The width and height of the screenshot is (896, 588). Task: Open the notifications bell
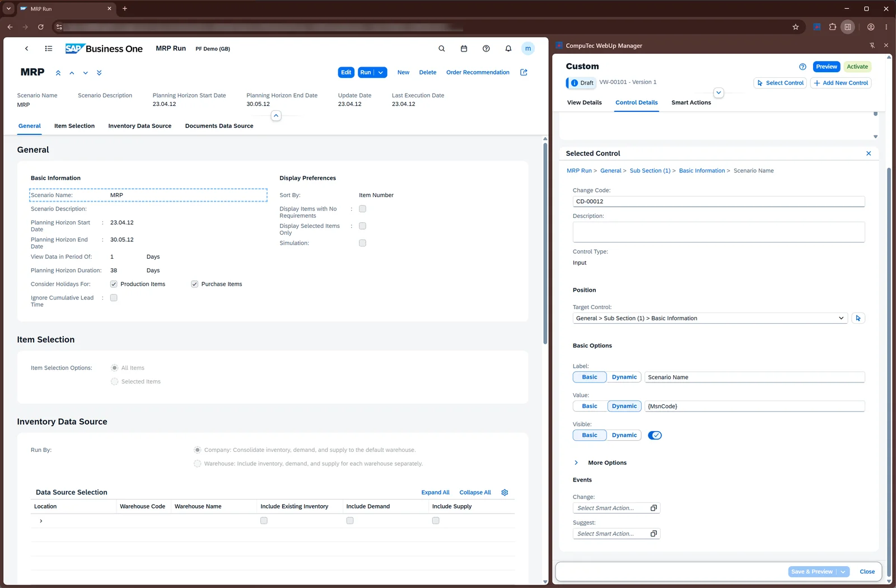(x=508, y=49)
